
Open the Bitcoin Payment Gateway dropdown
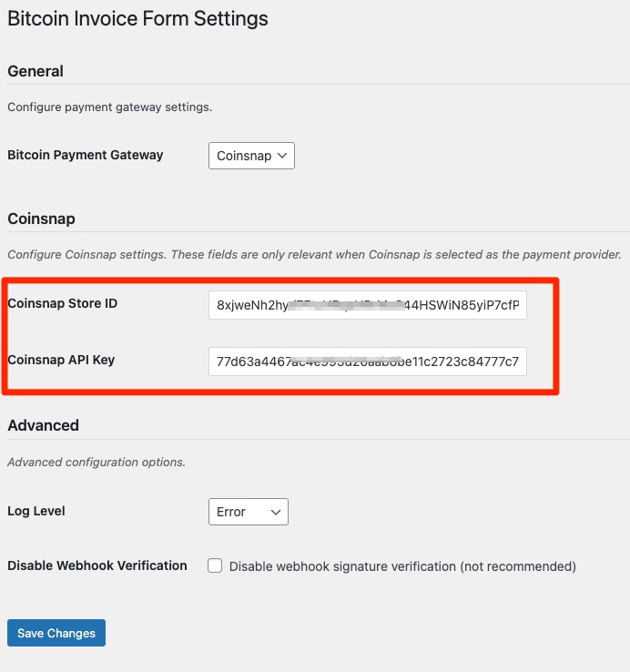[x=250, y=156]
